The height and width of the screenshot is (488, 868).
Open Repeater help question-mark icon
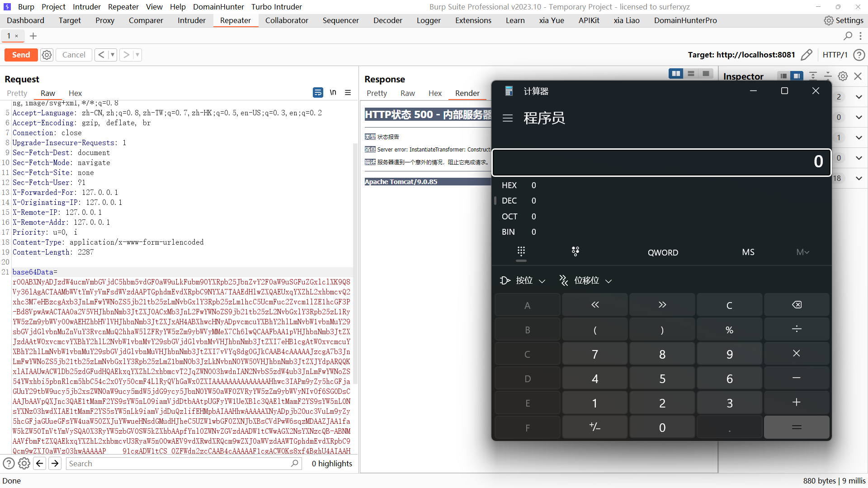(x=859, y=55)
